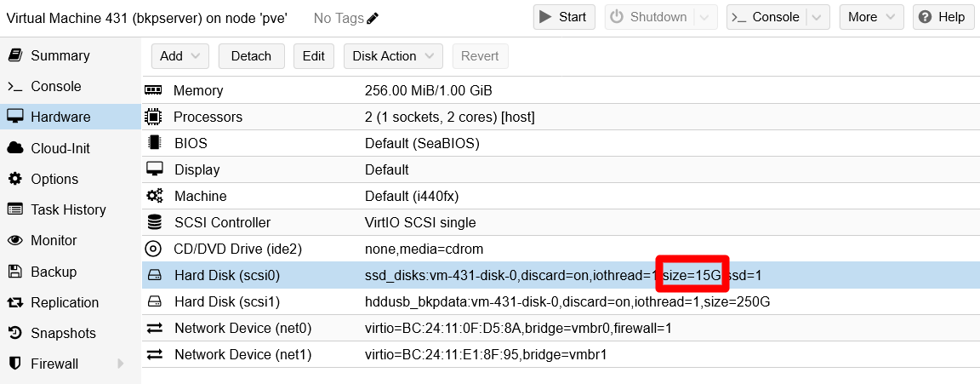
Task: Click the Help button
Action: 943,17
